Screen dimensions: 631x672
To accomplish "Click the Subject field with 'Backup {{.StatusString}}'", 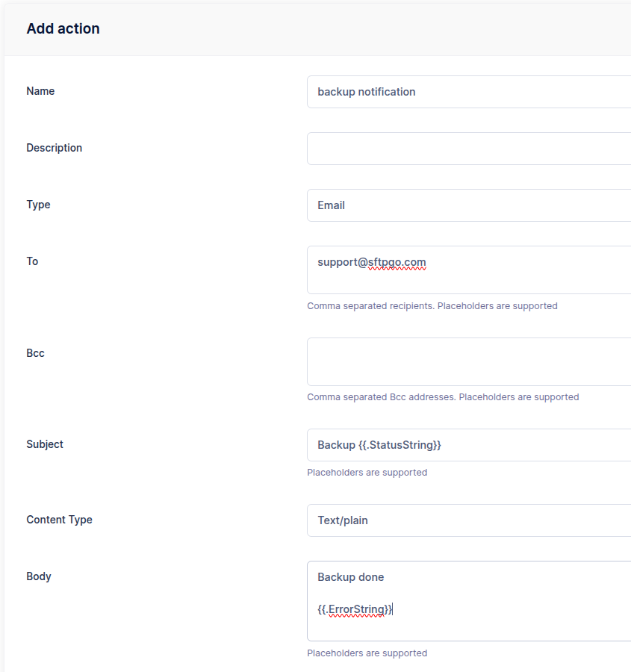I will point(468,445).
